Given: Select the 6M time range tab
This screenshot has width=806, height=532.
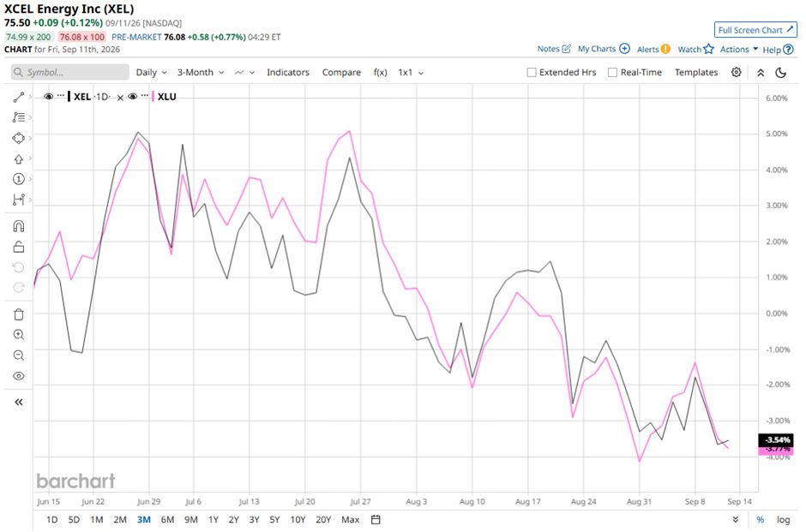Looking at the screenshot, I should [167, 520].
